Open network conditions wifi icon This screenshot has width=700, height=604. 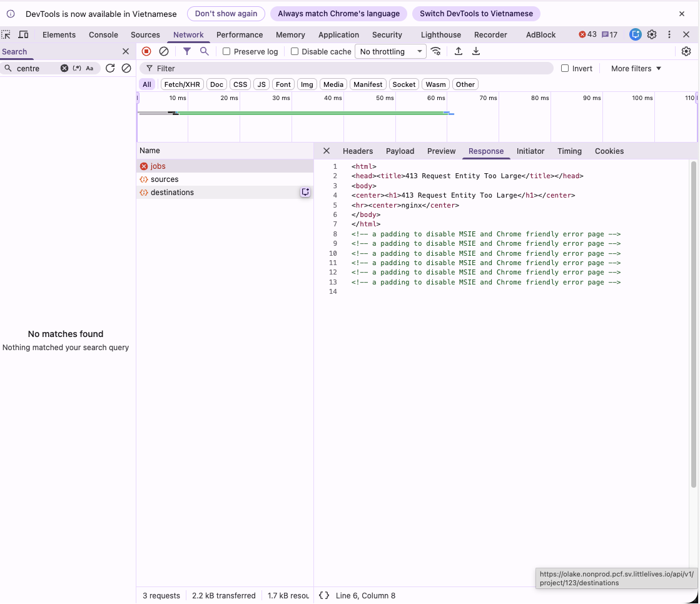pos(436,51)
